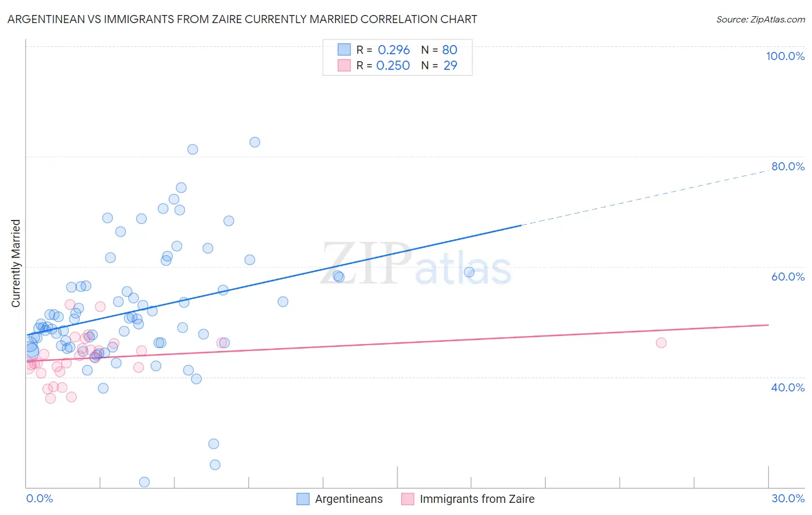Click the 100.0% y-axis label
Image resolution: width=812 pixels, height=515 pixels.
click(x=785, y=56)
